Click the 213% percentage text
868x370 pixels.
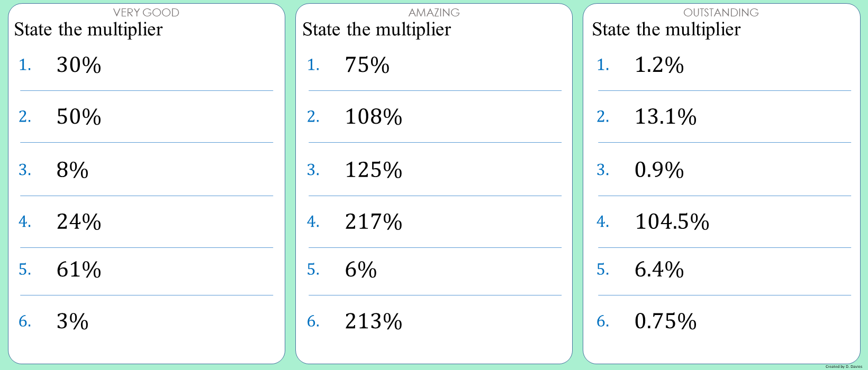374,321
